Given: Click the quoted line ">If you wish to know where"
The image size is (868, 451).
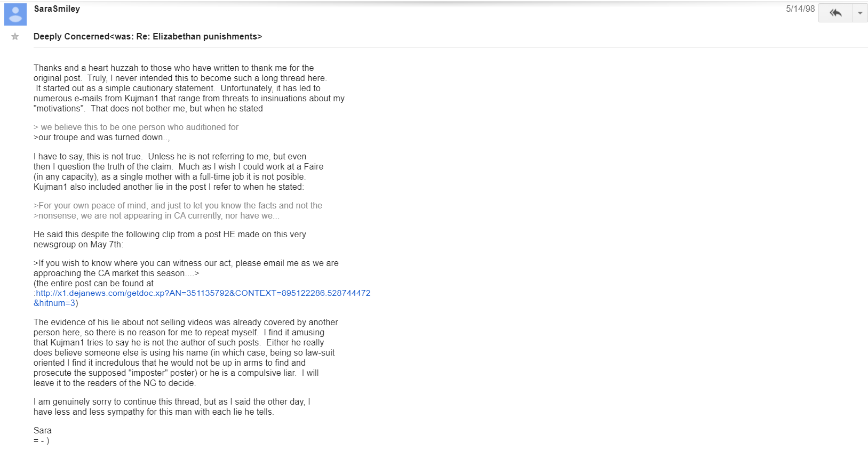Looking at the screenshot, I should [x=186, y=263].
